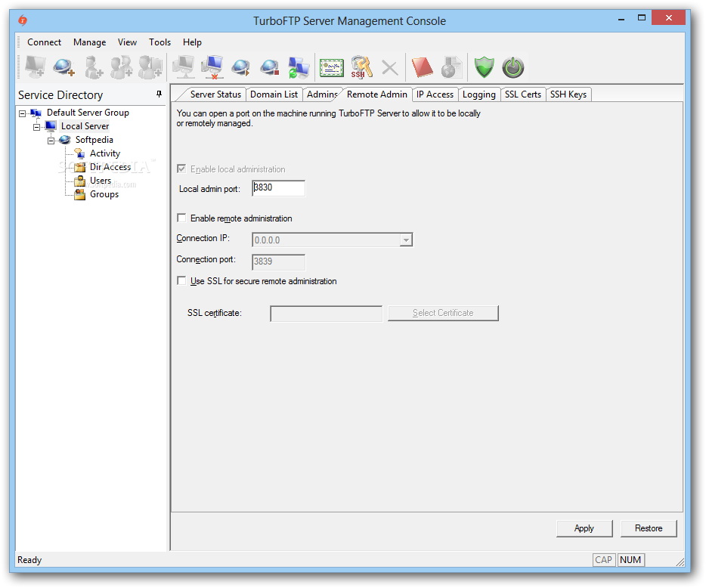Collapse the Default Server Group node

pyautogui.click(x=22, y=113)
